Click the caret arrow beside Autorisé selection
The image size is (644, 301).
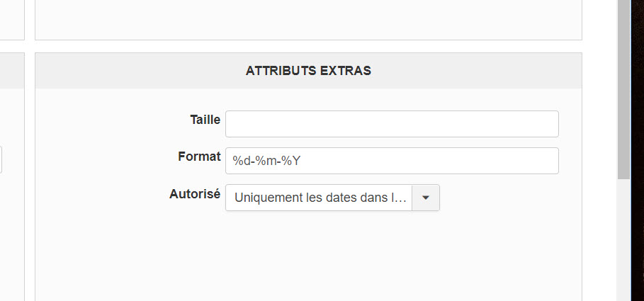click(425, 198)
